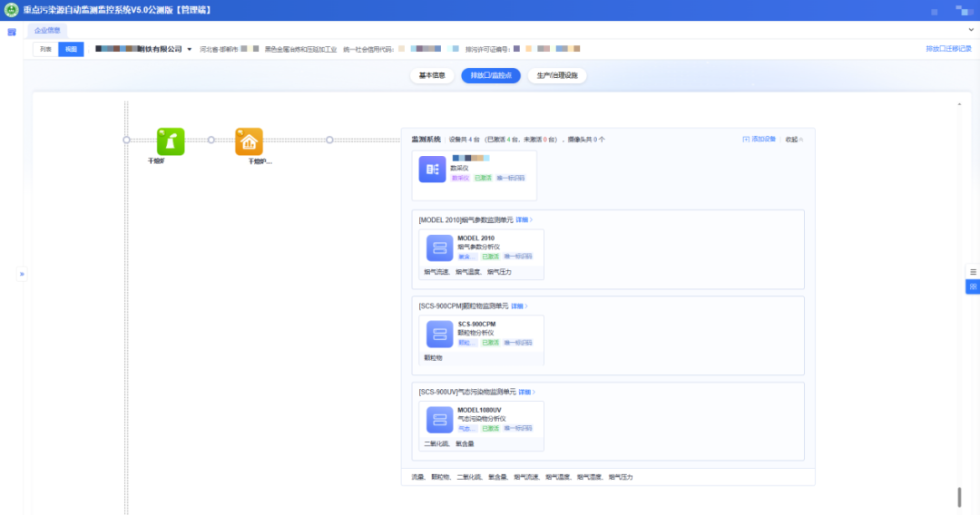Click the left sidebar menu icon
This screenshot has height=515, width=980.
(x=12, y=32)
